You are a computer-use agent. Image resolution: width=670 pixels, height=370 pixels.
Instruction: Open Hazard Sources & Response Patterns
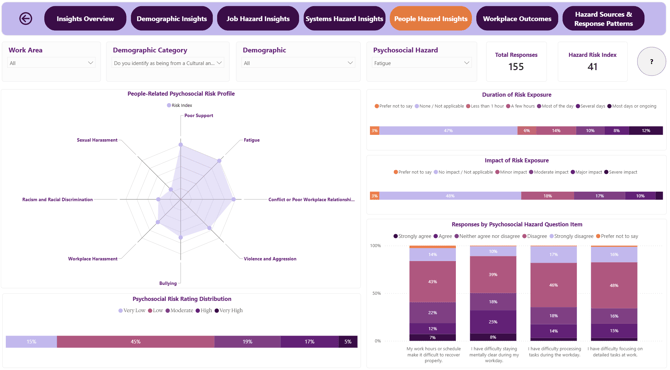click(x=603, y=18)
